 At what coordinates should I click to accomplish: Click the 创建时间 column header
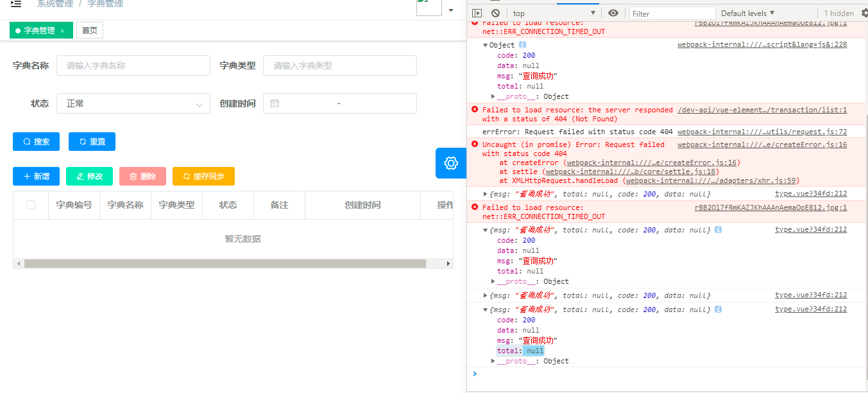click(362, 205)
